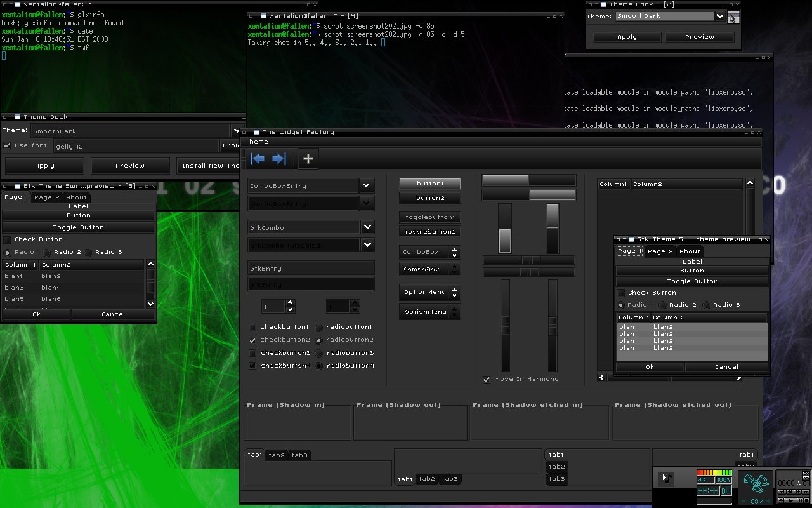
Task: Select Radio 2 in the preview [3] window
Action: (x=47, y=252)
